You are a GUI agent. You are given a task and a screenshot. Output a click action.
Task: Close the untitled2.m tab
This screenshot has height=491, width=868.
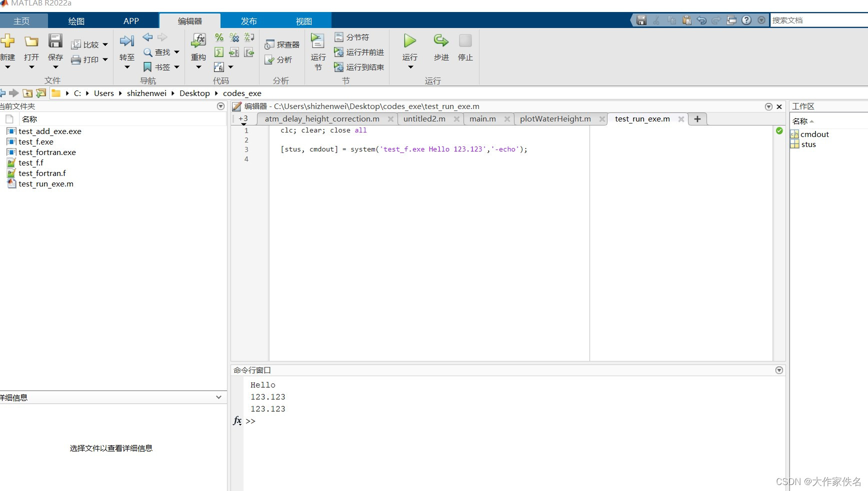pyautogui.click(x=456, y=119)
